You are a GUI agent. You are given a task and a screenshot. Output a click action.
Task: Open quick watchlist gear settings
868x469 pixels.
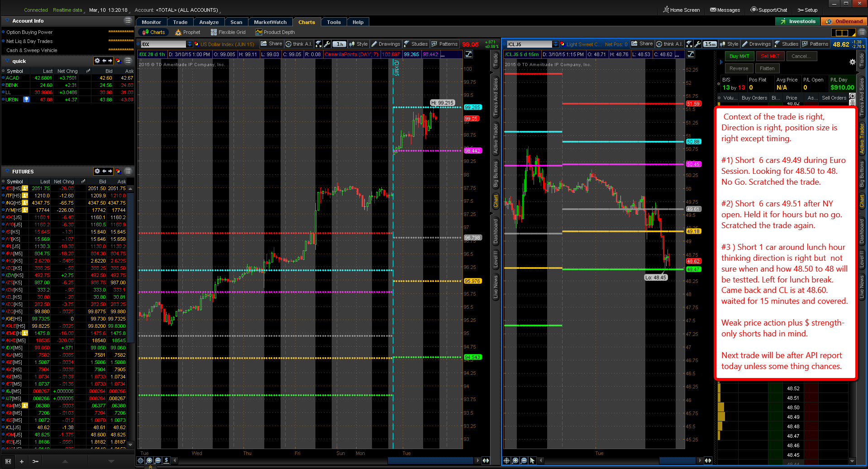point(97,61)
